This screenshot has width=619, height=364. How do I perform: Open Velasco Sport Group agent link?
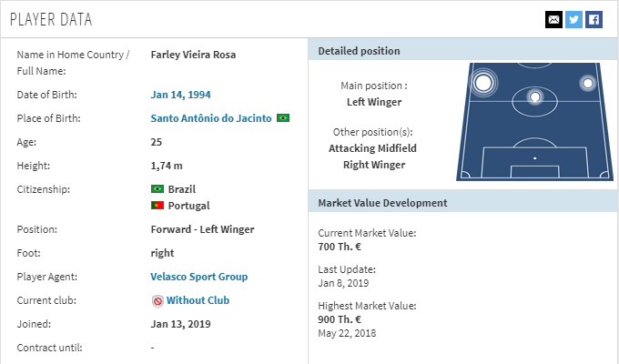click(199, 277)
